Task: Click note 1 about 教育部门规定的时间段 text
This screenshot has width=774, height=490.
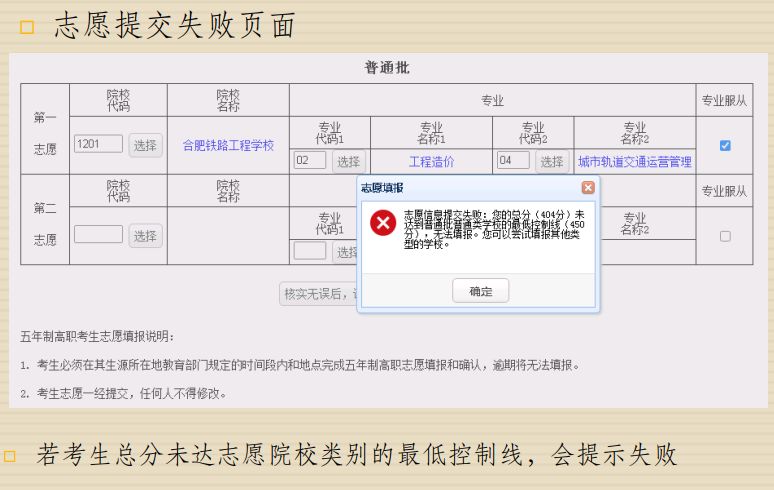Action: (x=301, y=365)
